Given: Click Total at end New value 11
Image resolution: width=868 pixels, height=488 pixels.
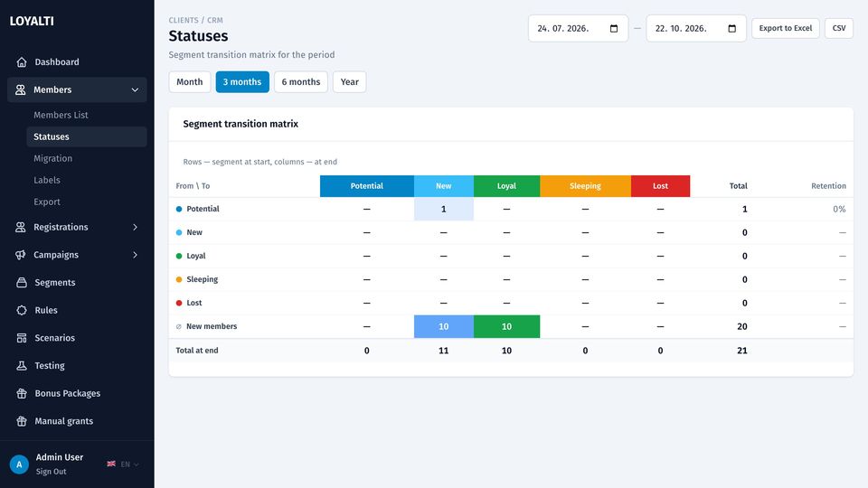Looking at the screenshot, I should 443,351.
